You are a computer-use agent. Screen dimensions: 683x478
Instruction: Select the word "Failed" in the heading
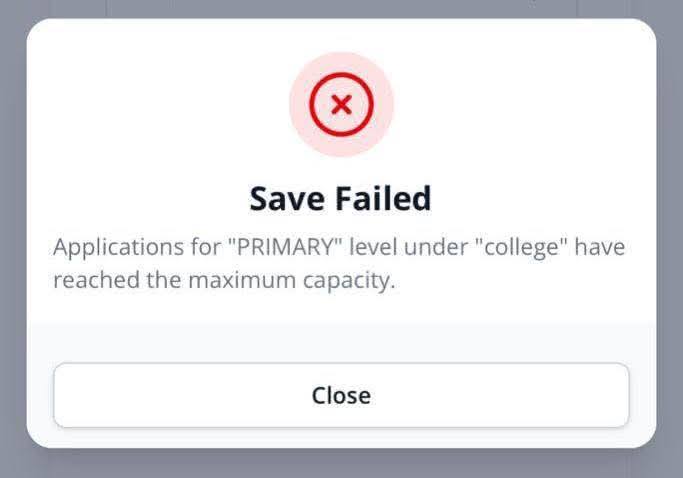[381, 198]
